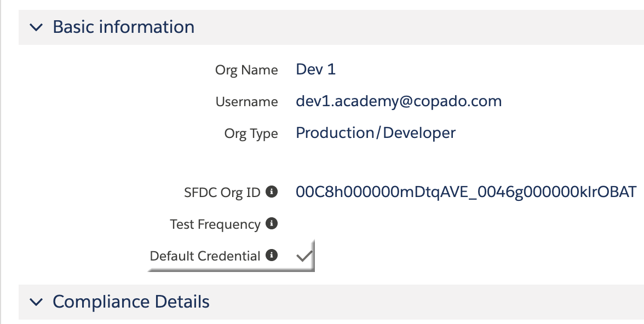The image size is (644, 324).
Task: Click the Org Name label
Action: (246, 70)
